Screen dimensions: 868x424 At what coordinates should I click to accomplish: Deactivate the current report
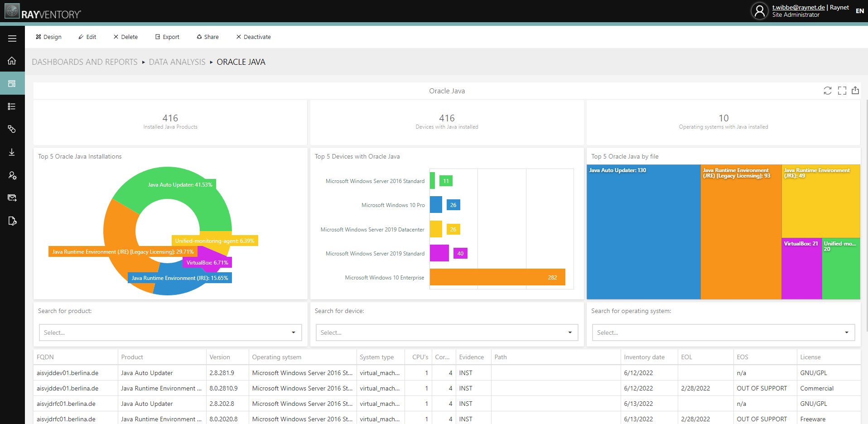[x=254, y=37]
